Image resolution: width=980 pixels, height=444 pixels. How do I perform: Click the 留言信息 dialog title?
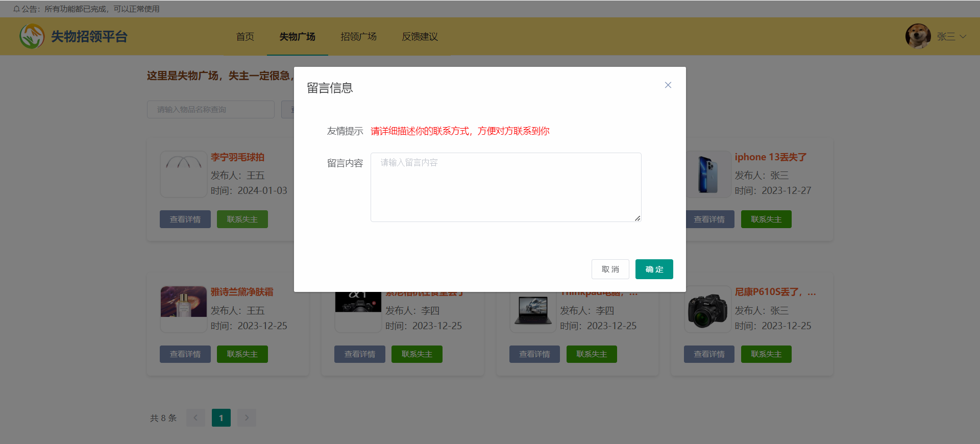click(330, 88)
